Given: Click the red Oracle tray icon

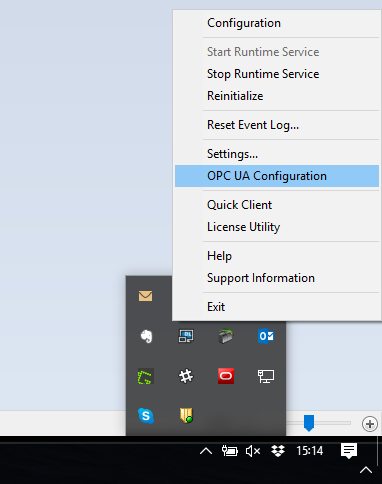Looking at the screenshot, I should pos(226,376).
